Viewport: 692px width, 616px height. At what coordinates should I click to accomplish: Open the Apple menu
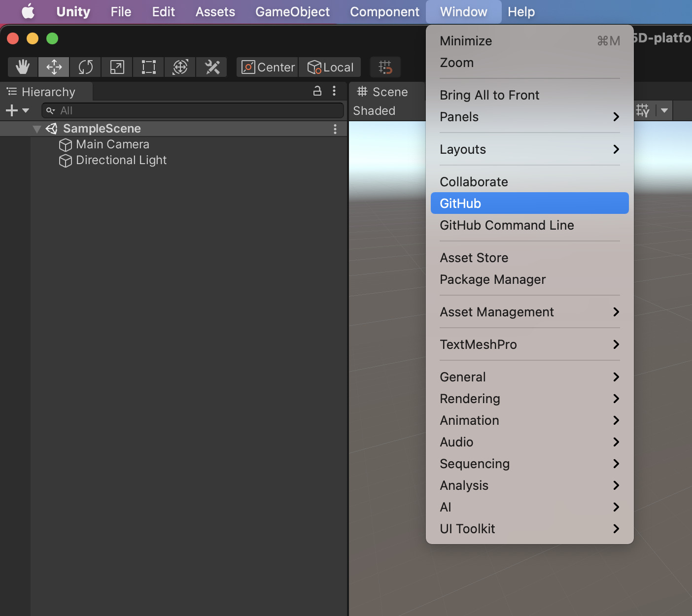28,11
